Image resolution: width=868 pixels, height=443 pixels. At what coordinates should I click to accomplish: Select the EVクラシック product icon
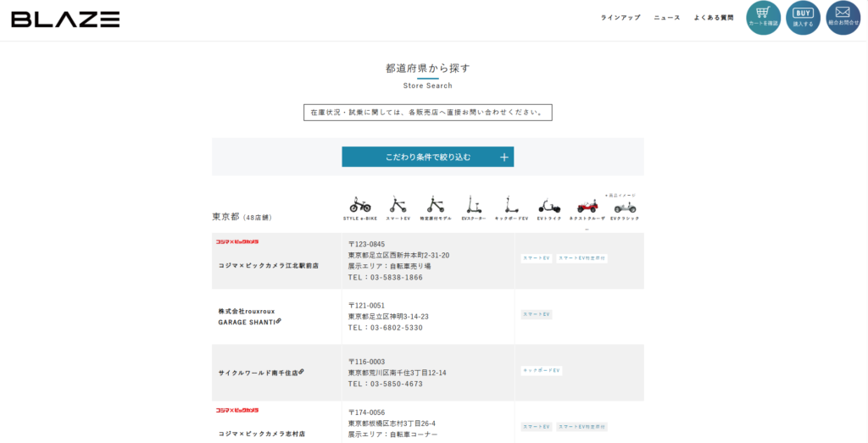(625, 208)
